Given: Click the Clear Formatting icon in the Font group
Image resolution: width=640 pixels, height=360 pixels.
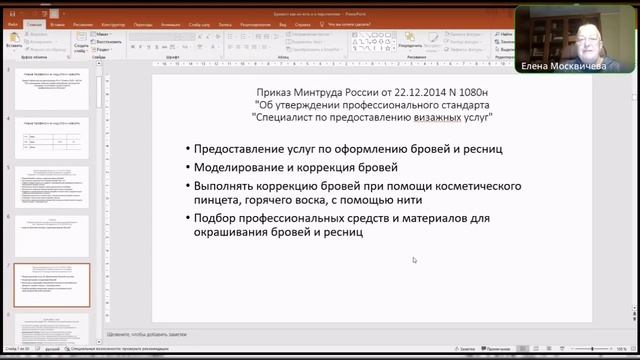Looking at the screenshot, I should 218,37.
